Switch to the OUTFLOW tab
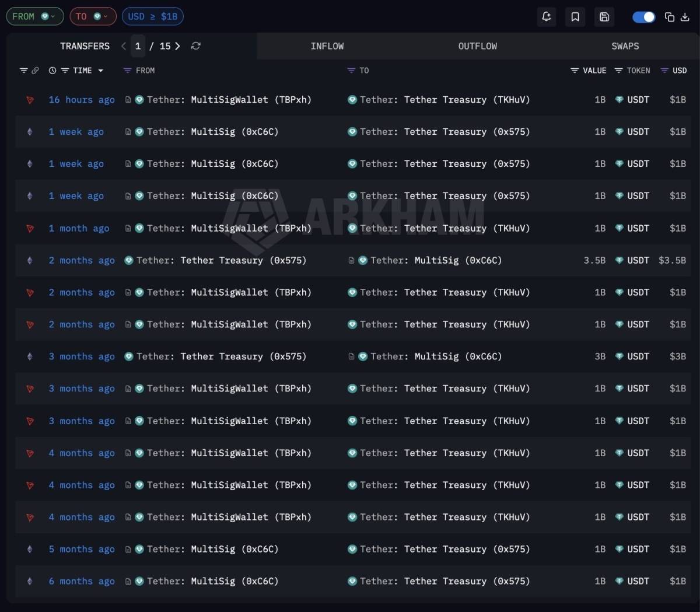The height and width of the screenshot is (612, 700). pyautogui.click(x=478, y=46)
